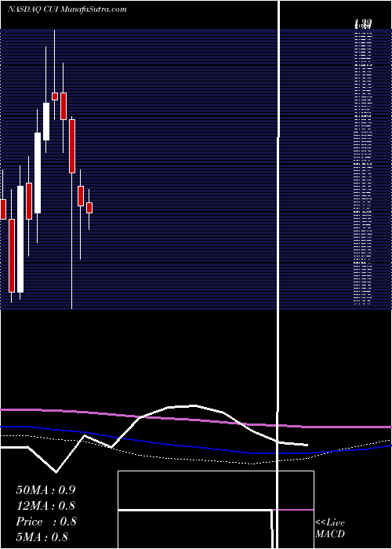Image resolution: width=392 pixels, height=549 pixels.
Task: Click the <<Live MACD label
Action: click(330, 529)
